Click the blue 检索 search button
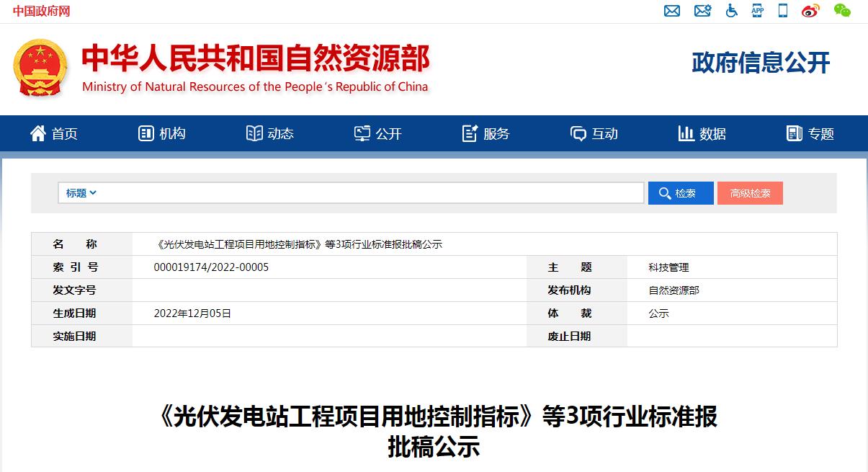 coord(681,193)
